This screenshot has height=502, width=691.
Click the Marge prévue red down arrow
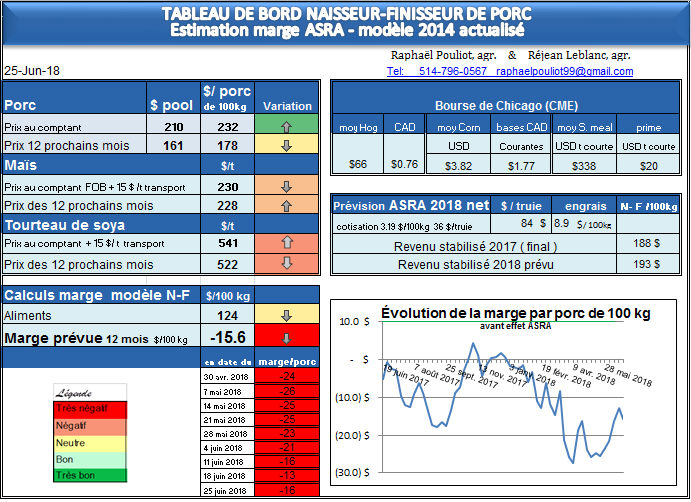(x=286, y=338)
